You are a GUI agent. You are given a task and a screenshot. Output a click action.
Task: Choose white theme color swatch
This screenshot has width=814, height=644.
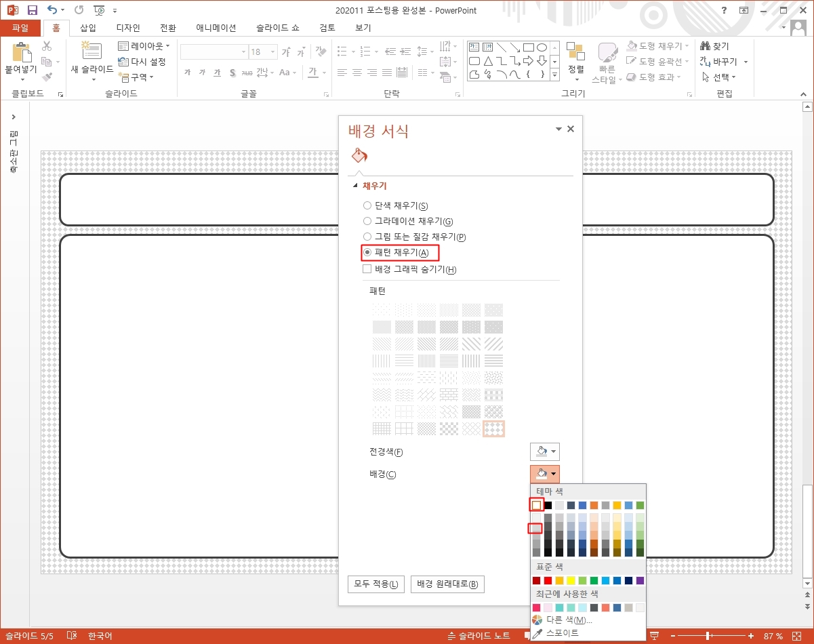[x=537, y=505]
